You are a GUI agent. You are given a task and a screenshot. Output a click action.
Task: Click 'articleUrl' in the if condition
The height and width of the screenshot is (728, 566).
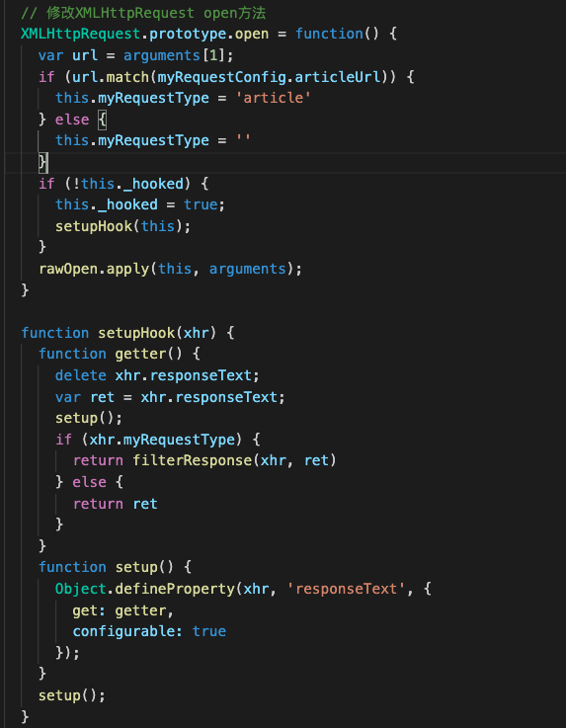tap(338, 77)
